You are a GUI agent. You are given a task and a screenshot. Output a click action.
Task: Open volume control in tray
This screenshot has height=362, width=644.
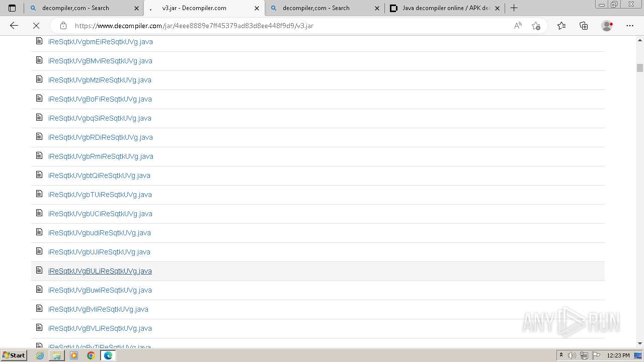point(572,355)
